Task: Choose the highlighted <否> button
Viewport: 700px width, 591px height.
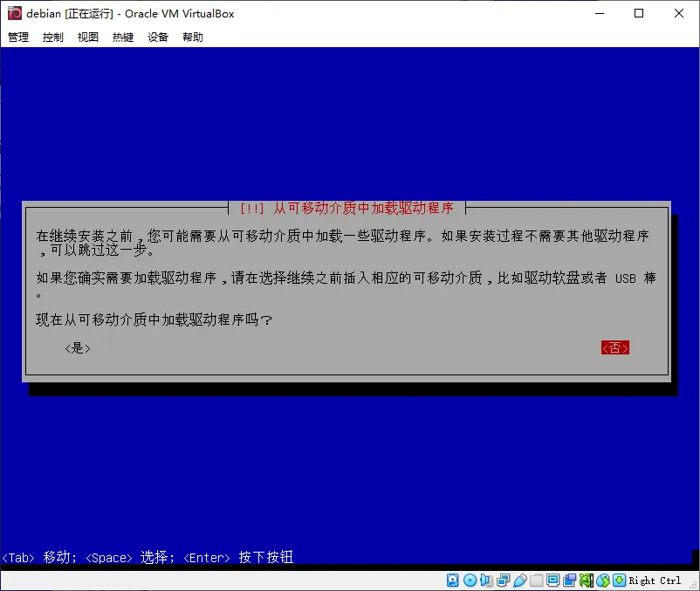Action: click(615, 347)
